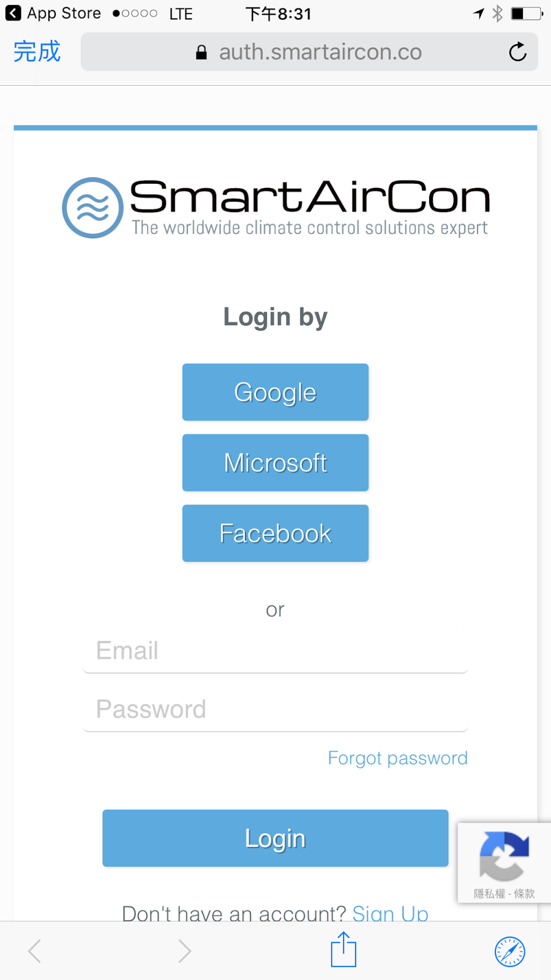The image size is (551, 980).
Task: Choose Microsoft login option
Action: [275, 462]
